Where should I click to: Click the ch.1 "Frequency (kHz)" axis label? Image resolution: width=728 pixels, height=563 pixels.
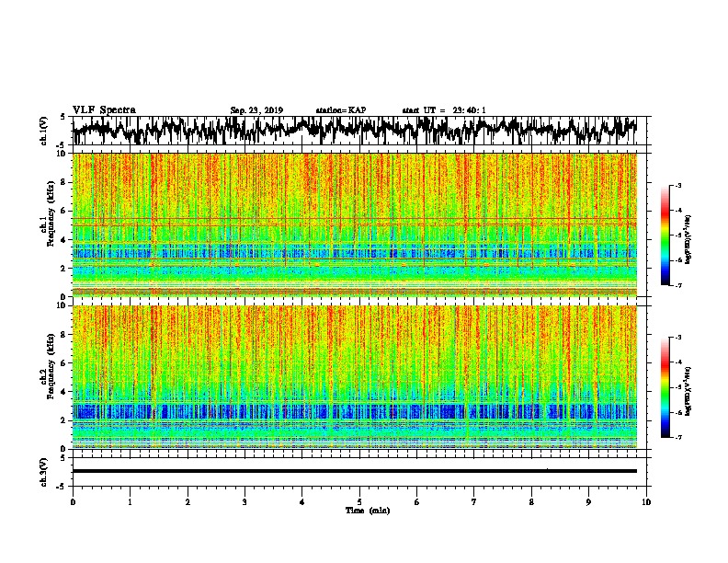[51, 214]
